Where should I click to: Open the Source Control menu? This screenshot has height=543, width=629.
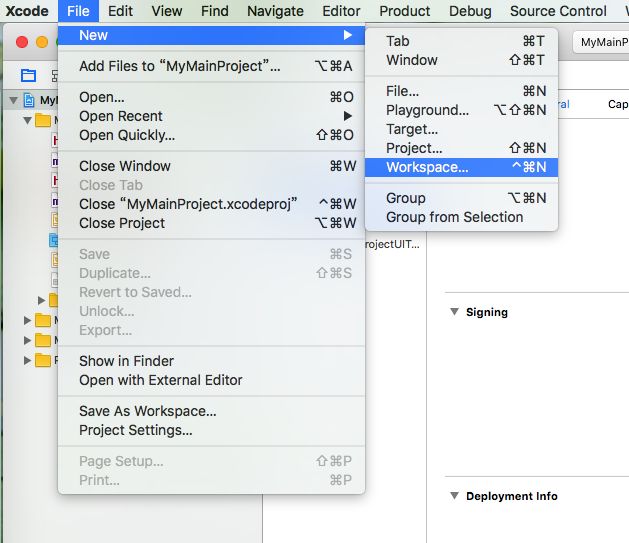558,11
